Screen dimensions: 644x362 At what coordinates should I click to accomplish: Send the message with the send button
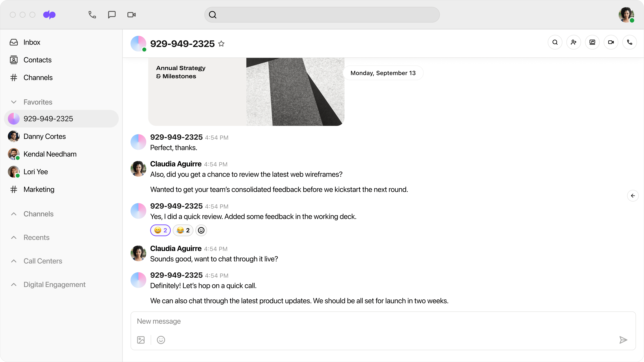click(623, 340)
